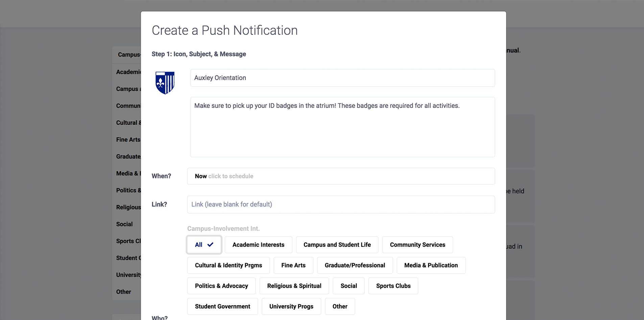Select the Religious & Spiritual filter button

click(x=294, y=286)
